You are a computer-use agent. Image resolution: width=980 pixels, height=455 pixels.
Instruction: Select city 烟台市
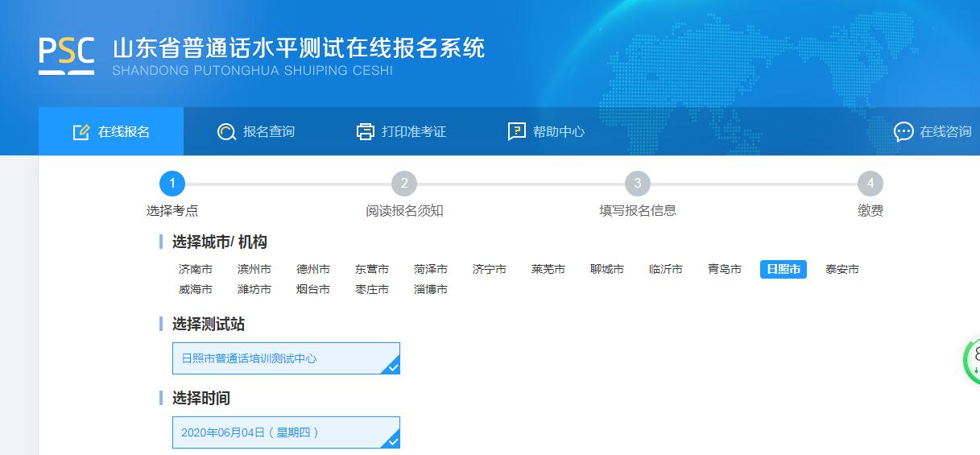point(313,289)
